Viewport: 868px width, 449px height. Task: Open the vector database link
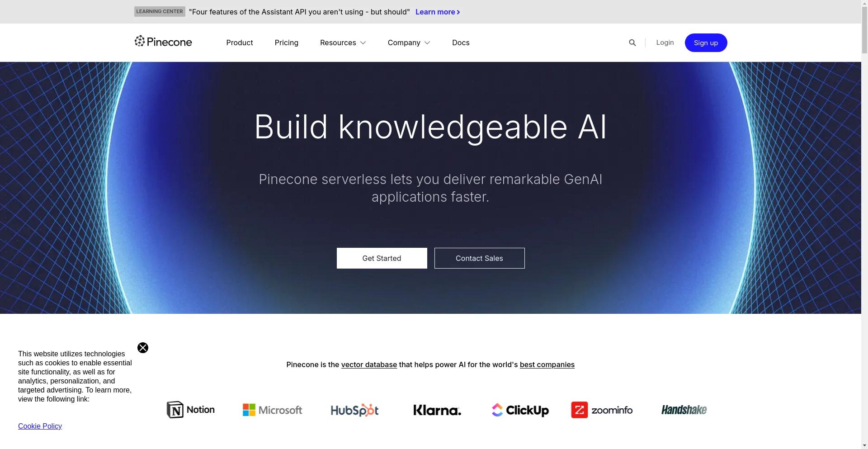(369, 364)
